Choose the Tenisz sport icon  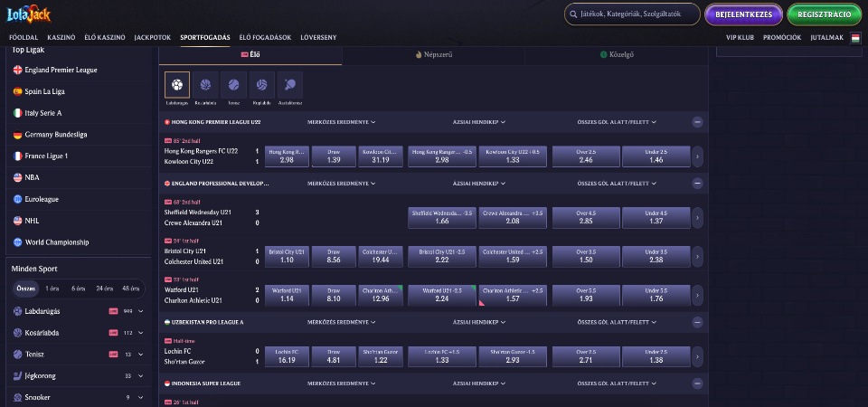click(233, 85)
